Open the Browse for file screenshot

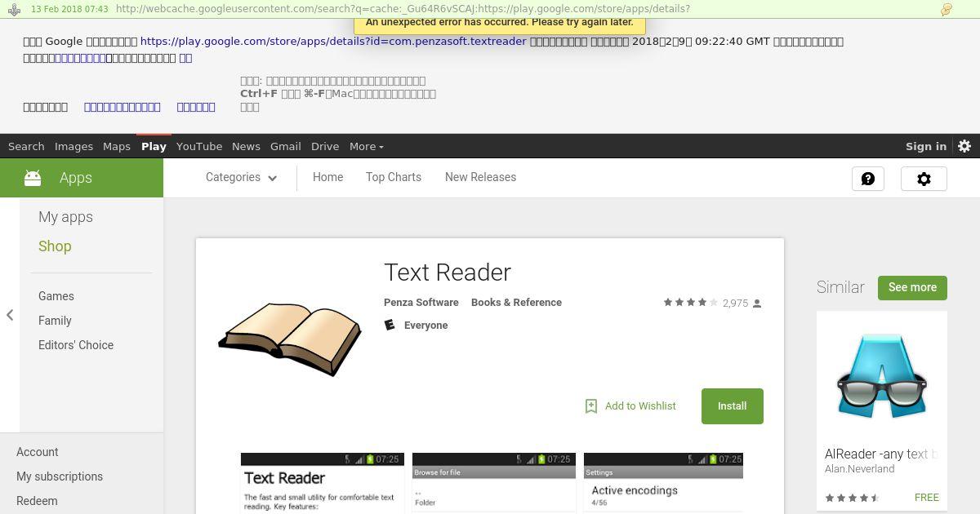(x=494, y=483)
